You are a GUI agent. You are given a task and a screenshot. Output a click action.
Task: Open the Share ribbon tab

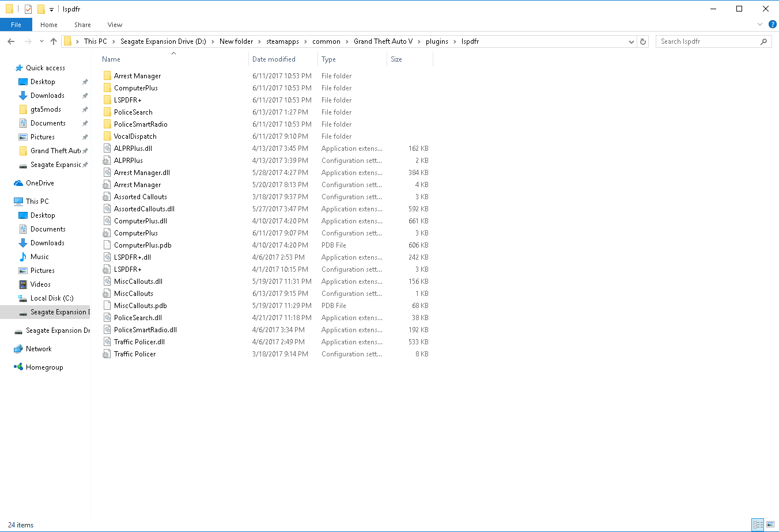pos(82,25)
